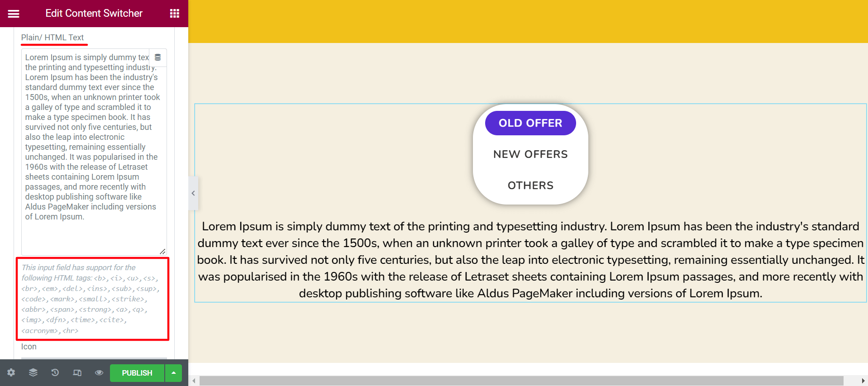The width and height of the screenshot is (868, 386).
Task: Select the OLD OFFER switcher option
Action: (x=530, y=123)
